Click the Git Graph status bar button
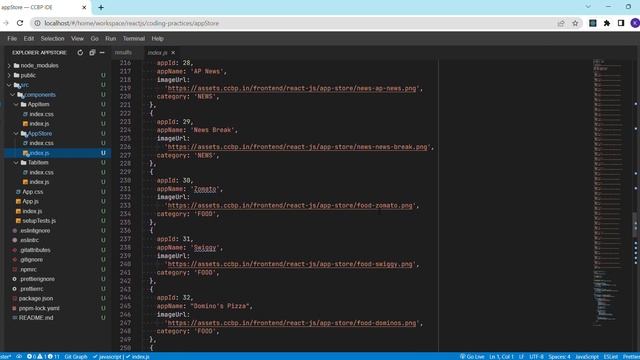This screenshot has width=640, height=360. [76, 357]
